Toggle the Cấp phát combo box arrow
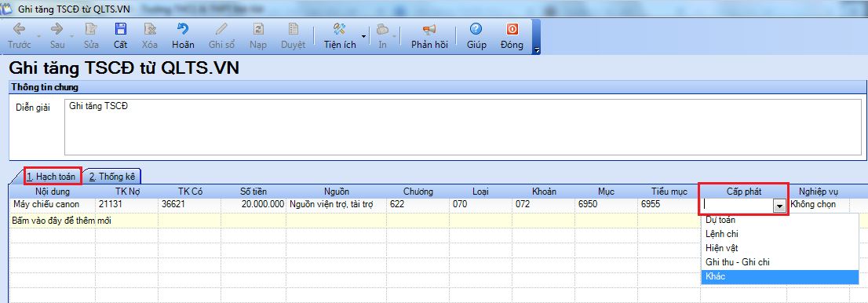Screen dimensions: 868x303 (779, 206)
